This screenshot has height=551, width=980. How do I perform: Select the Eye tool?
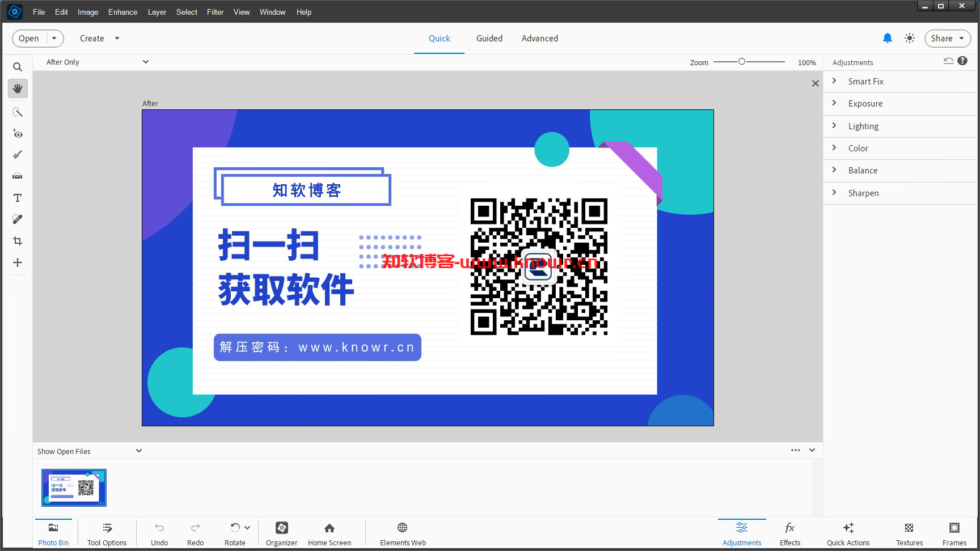pyautogui.click(x=18, y=134)
